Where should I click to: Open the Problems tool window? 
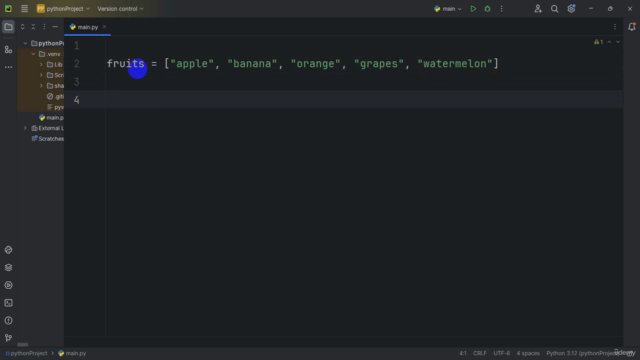(x=8, y=320)
